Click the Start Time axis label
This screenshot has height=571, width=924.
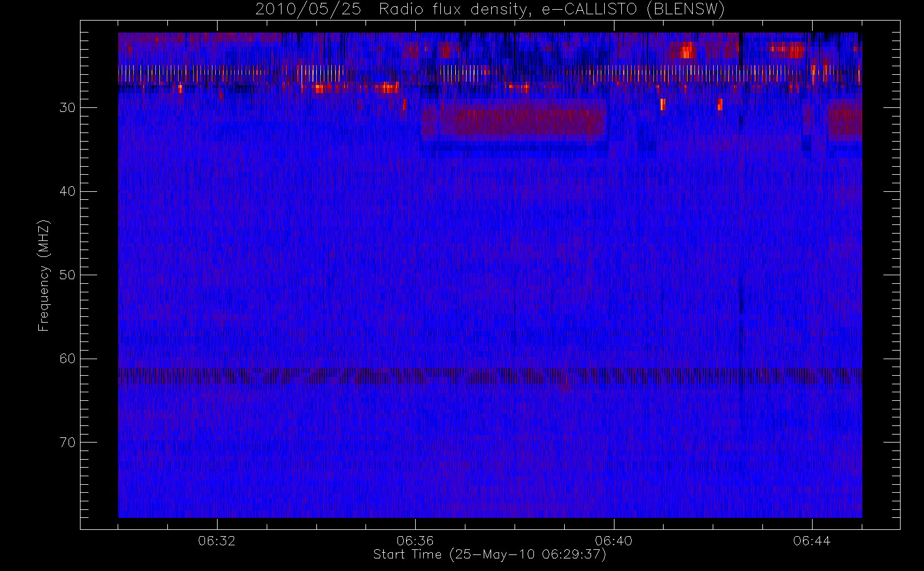[x=489, y=554]
